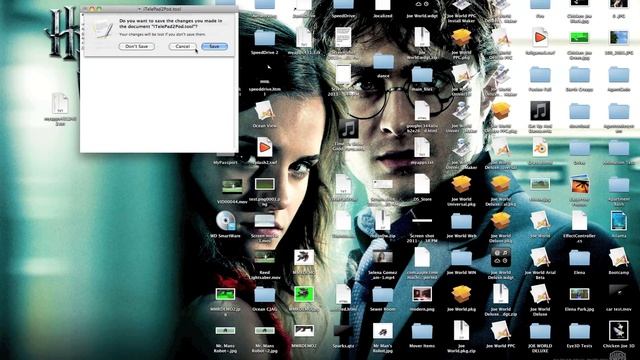Screen dimensions: 640x360
Task: Select the Ocean C2AG folder
Action: (264, 294)
